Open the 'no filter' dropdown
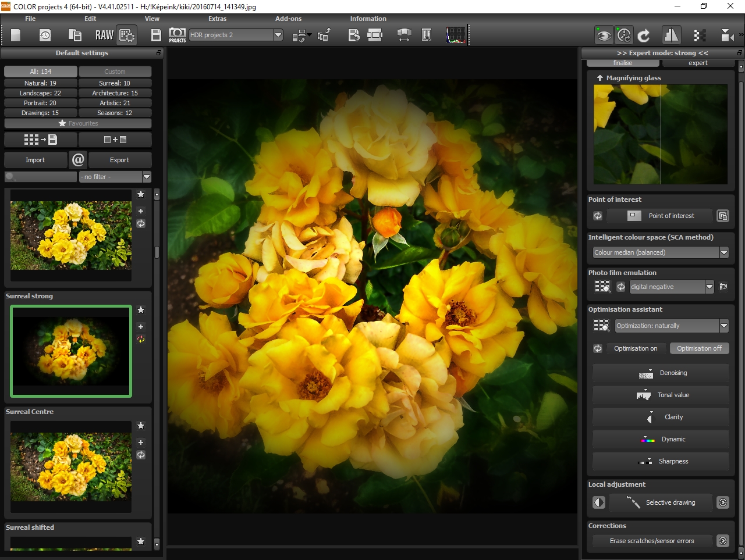Screen dimensions: 745x560 point(115,177)
